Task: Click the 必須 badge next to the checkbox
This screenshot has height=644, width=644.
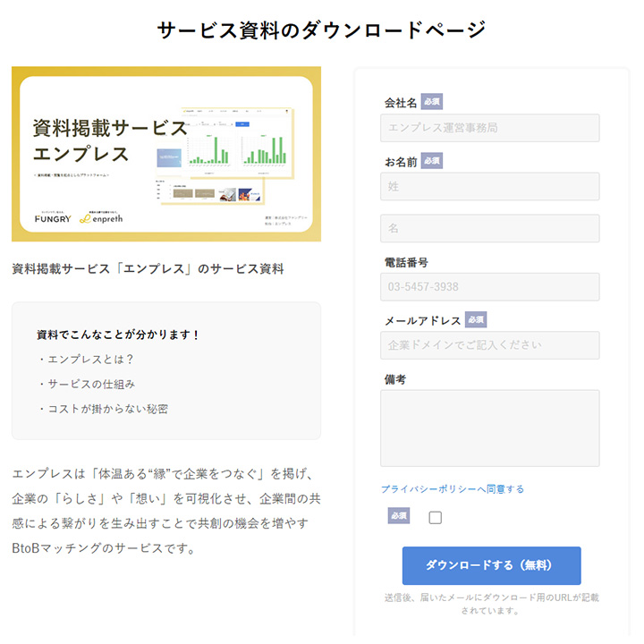Action: [399, 516]
